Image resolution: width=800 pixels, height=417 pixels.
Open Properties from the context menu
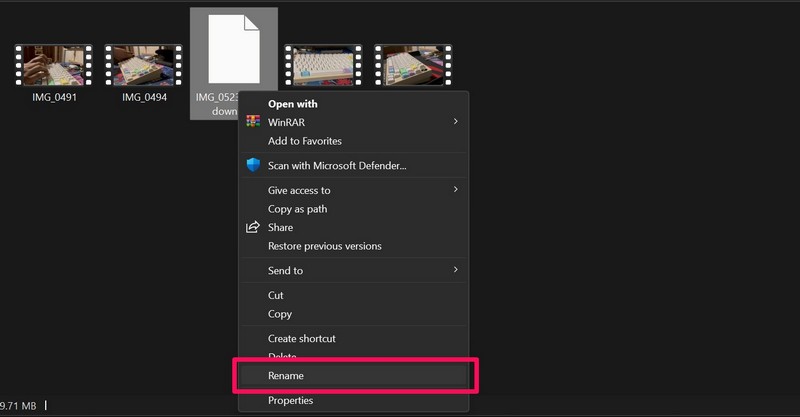pos(290,401)
